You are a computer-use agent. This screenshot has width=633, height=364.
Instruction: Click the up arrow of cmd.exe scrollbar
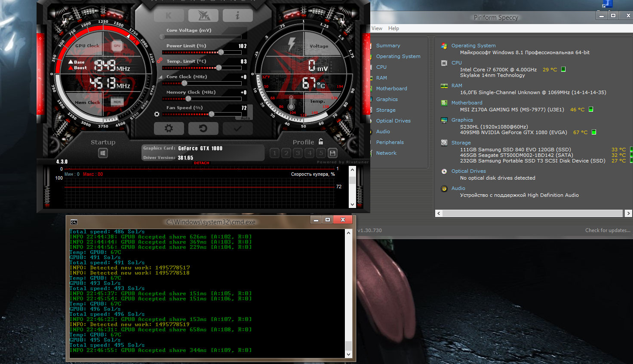click(348, 232)
